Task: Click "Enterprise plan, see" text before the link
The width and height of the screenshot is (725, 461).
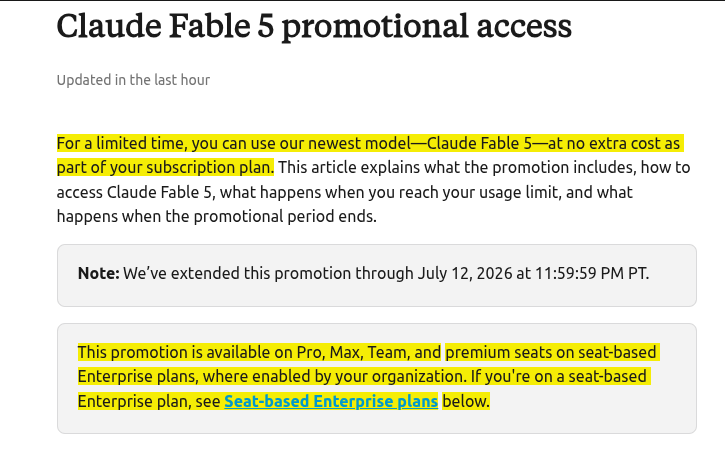Action: point(149,401)
